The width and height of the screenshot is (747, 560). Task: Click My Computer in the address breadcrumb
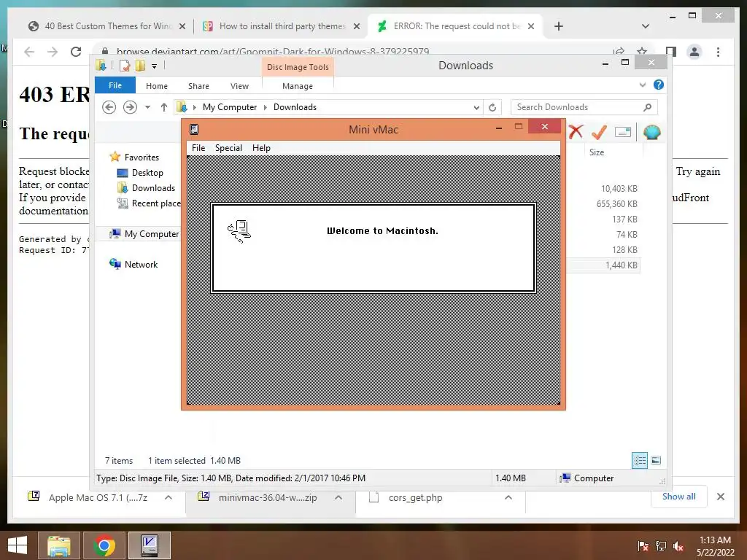pyautogui.click(x=230, y=107)
